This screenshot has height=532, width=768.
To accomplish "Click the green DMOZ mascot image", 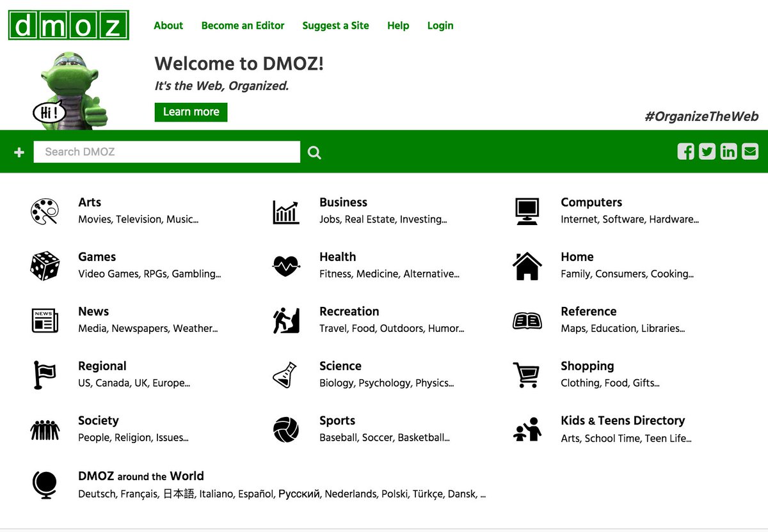I will pyautogui.click(x=70, y=91).
